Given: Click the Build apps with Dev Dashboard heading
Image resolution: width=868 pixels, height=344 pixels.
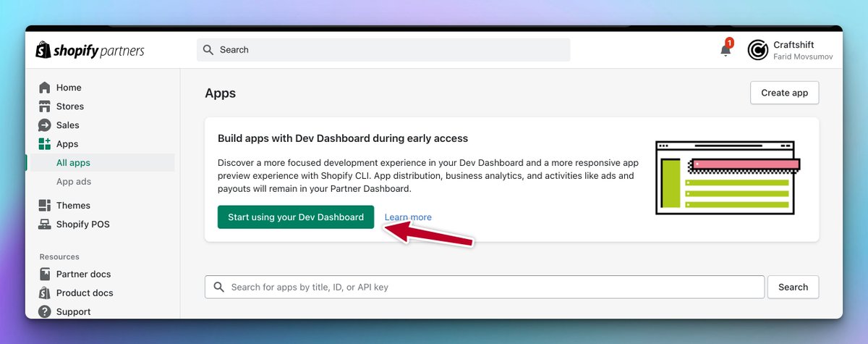Looking at the screenshot, I should [343, 138].
